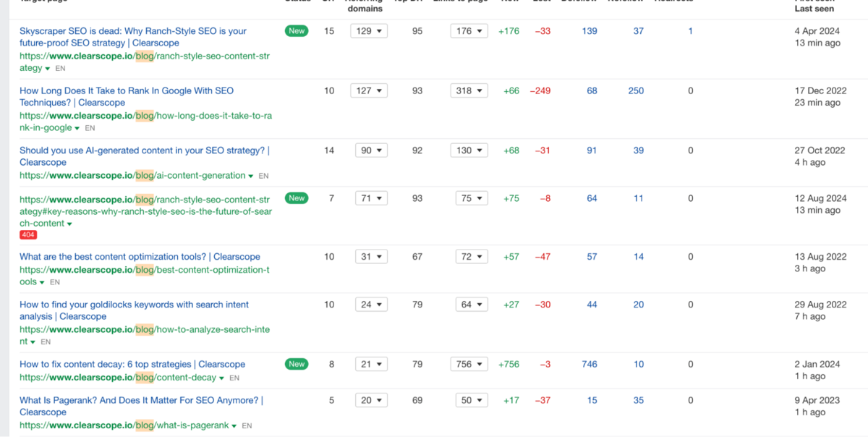Click the redirects count of 1

coord(690,31)
